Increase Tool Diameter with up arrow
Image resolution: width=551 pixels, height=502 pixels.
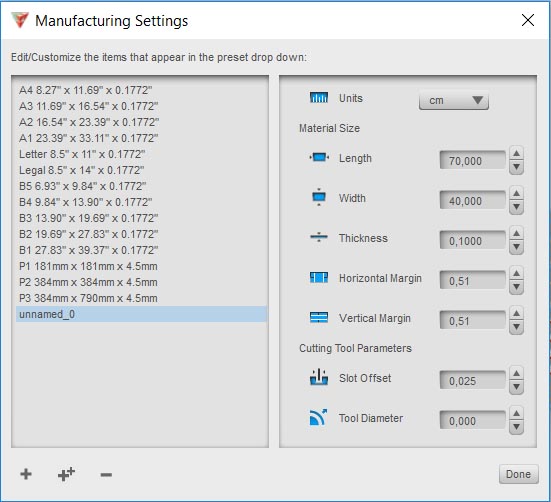tap(516, 413)
